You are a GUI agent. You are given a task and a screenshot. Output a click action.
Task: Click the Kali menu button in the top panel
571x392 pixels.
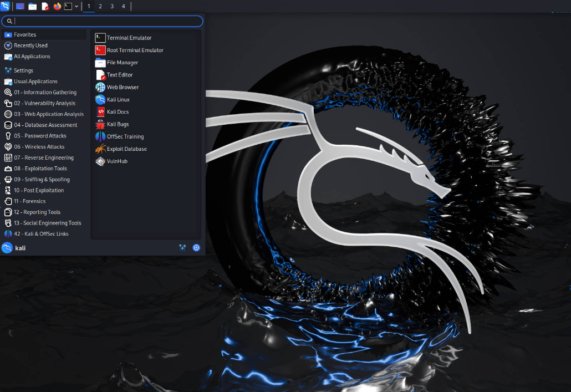coord(5,6)
